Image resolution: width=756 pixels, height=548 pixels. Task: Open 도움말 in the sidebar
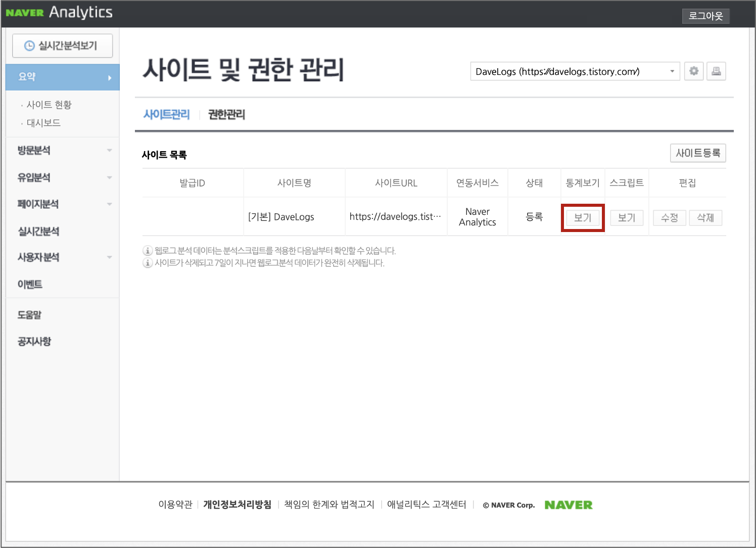[29, 315]
